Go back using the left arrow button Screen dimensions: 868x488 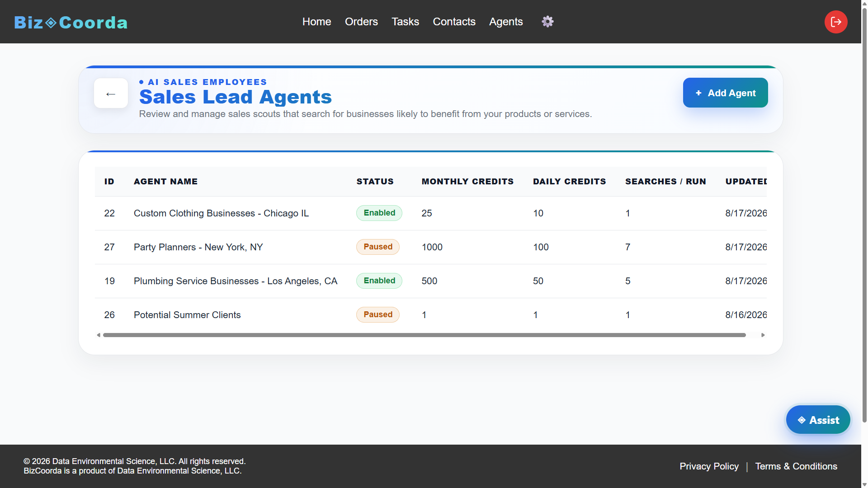point(111,93)
